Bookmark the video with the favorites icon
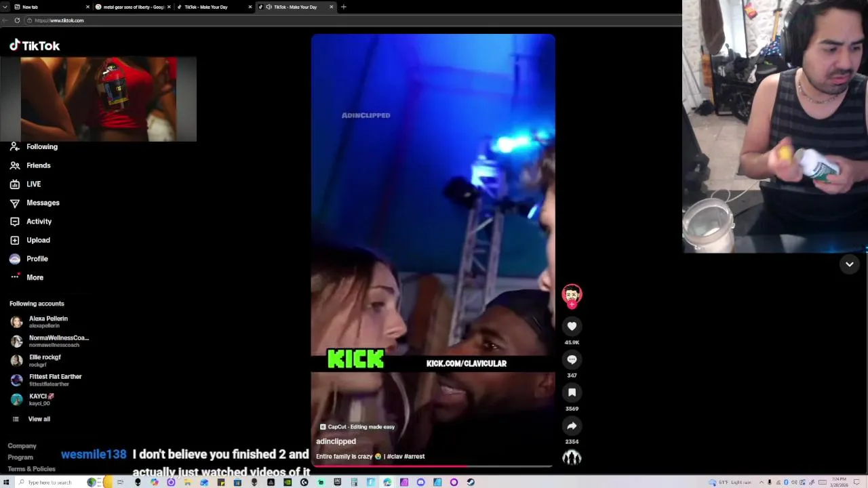The width and height of the screenshot is (868, 488). coord(572,392)
